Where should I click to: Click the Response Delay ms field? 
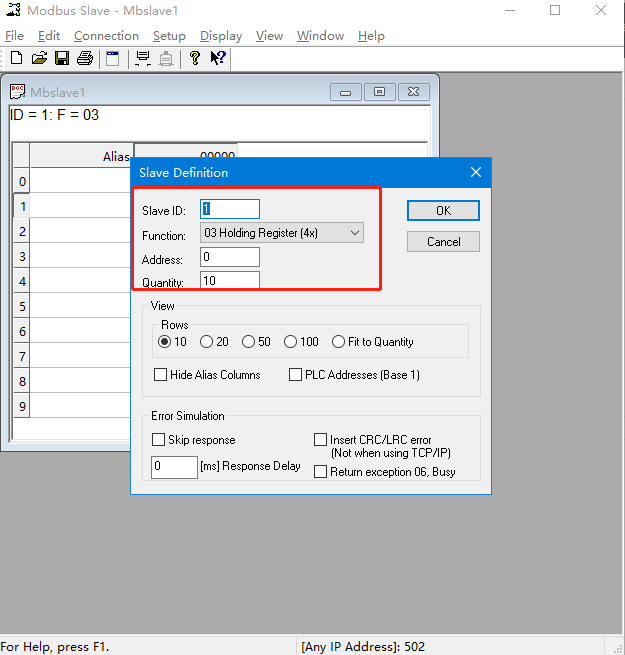tap(174, 467)
